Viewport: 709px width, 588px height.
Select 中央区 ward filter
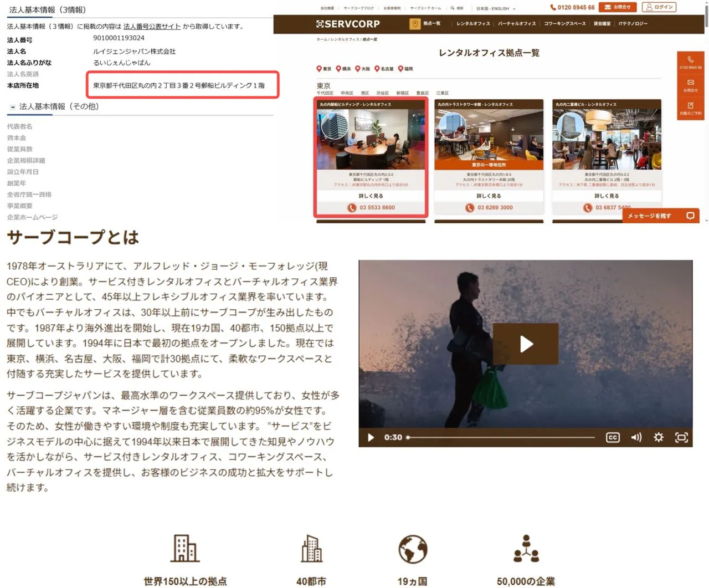[x=347, y=93]
